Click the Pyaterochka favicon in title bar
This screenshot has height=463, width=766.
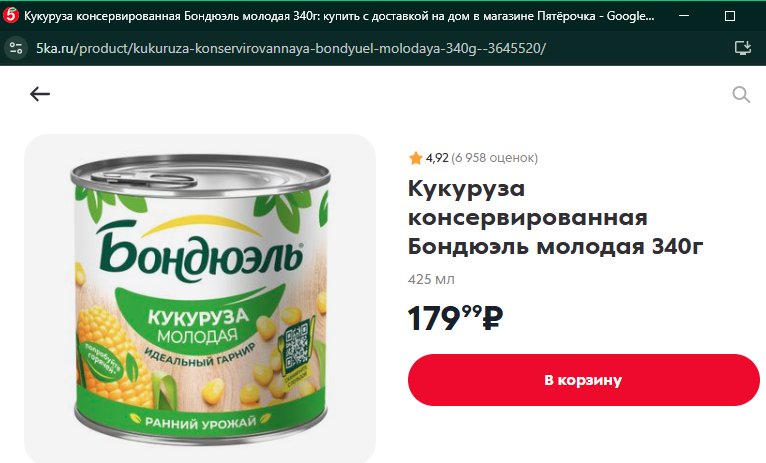[10, 16]
